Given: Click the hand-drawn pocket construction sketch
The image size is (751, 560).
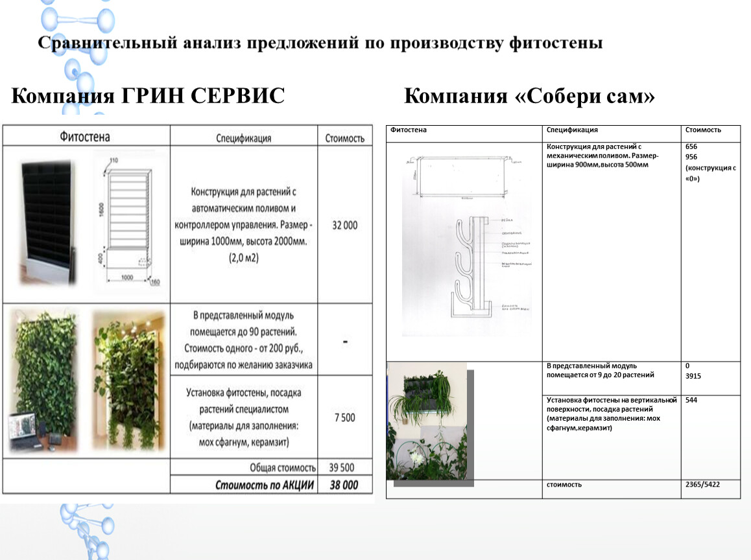Looking at the screenshot, I should (x=491, y=266).
